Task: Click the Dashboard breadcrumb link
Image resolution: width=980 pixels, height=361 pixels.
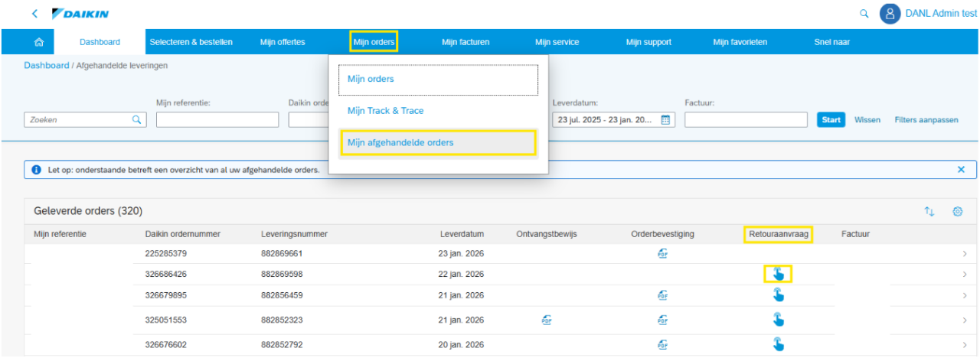Action: (46, 66)
